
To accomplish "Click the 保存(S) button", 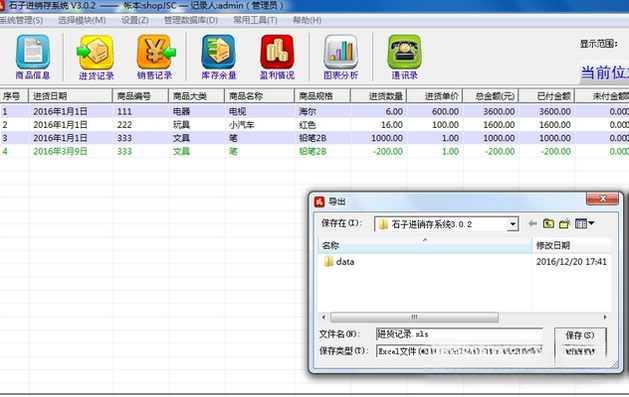I will point(580,335).
